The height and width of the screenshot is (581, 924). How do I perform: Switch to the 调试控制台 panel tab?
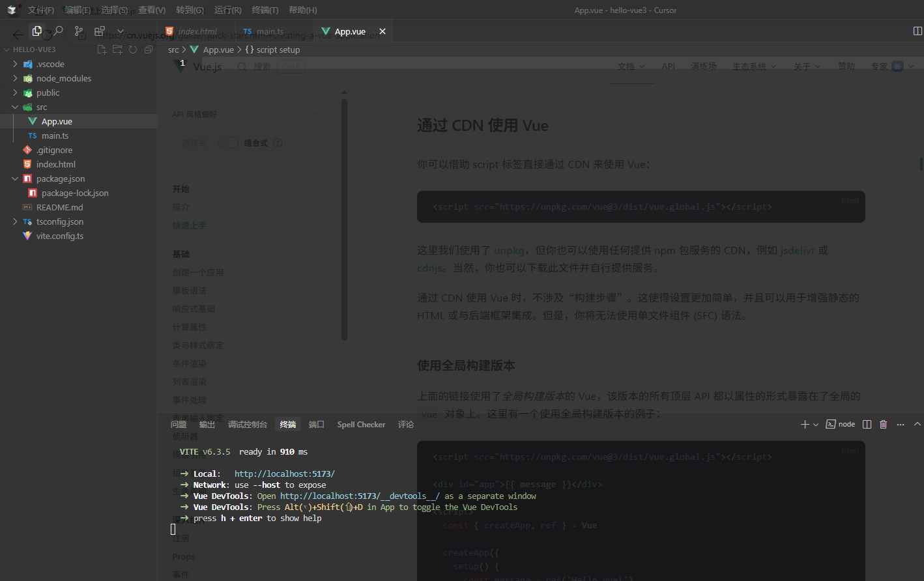tap(248, 425)
